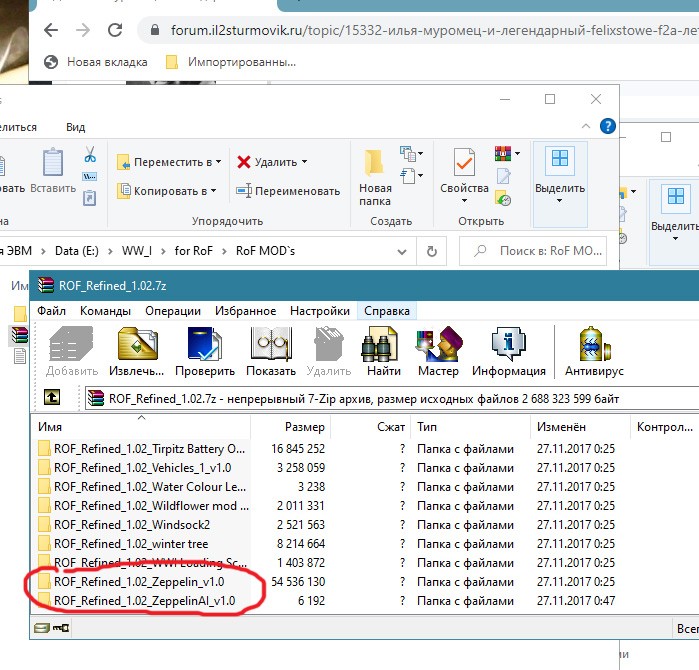
Task: Open WinRAR Commands (Команды) menu
Action: [x=105, y=311]
